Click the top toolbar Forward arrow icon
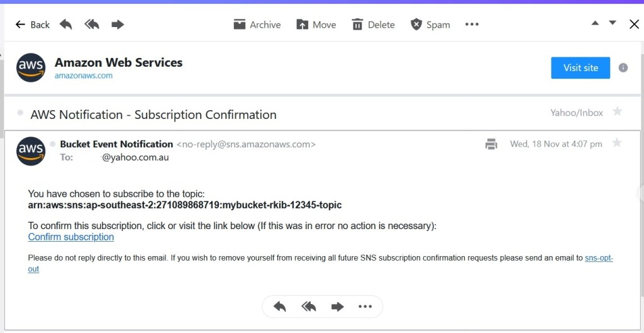Viewport: 644px width, 333px height. (x=118, y=25)
